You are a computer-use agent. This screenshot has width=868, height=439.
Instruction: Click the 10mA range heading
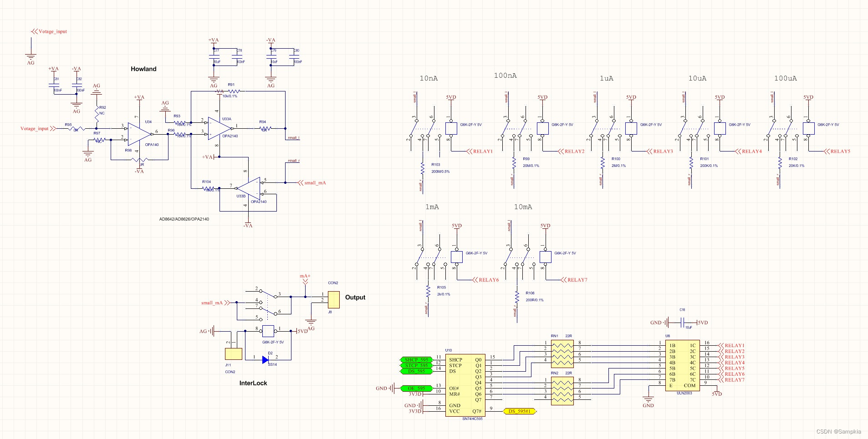coord(523,207)
